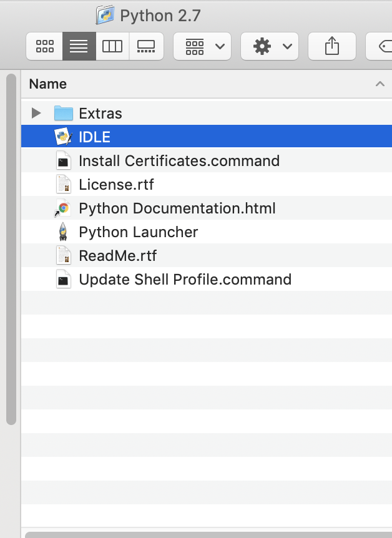Sort files by Name column header

pyautogui.click(x=48, y=84)
